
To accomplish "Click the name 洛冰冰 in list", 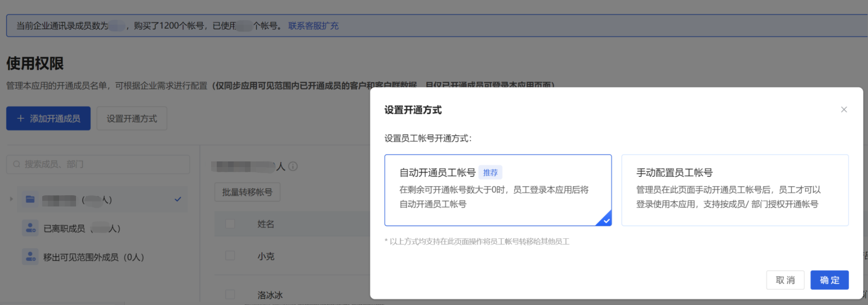I will pyautogui.click(x=270, y=295).
